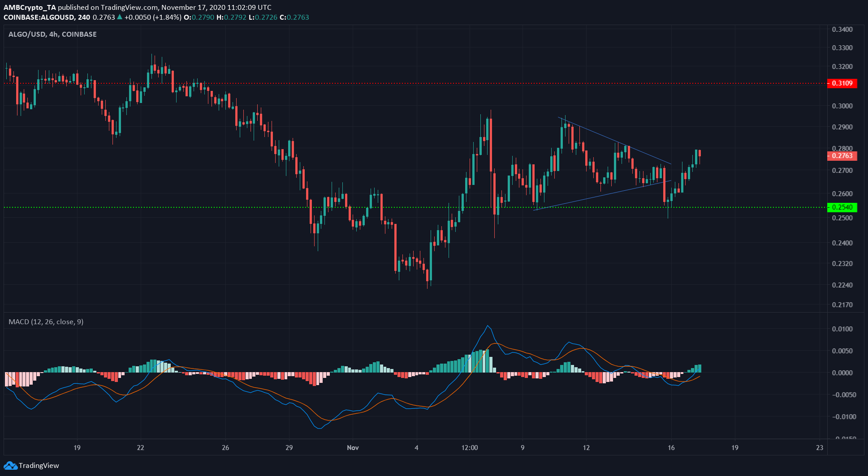Click the 0.3200 price axis label
Viewport: 868px width, 476px height.
[842, 67]
